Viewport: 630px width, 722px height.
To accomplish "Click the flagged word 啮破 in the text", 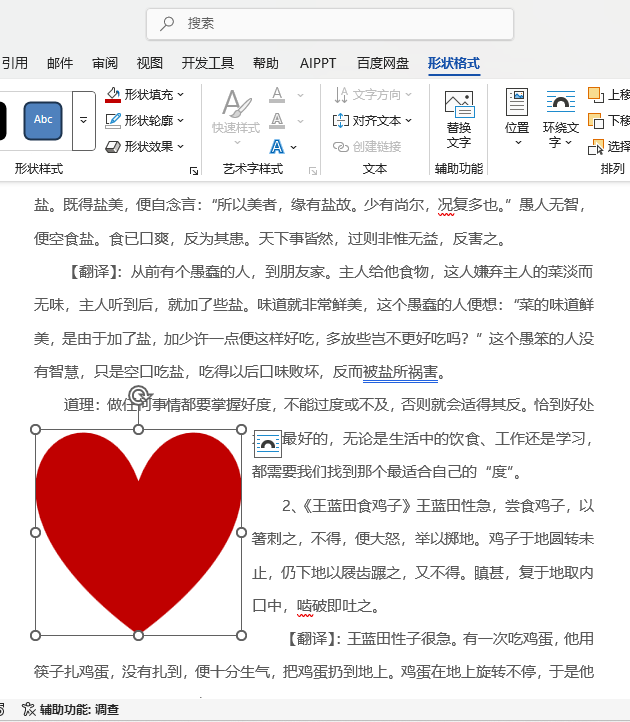I will 312,606.
